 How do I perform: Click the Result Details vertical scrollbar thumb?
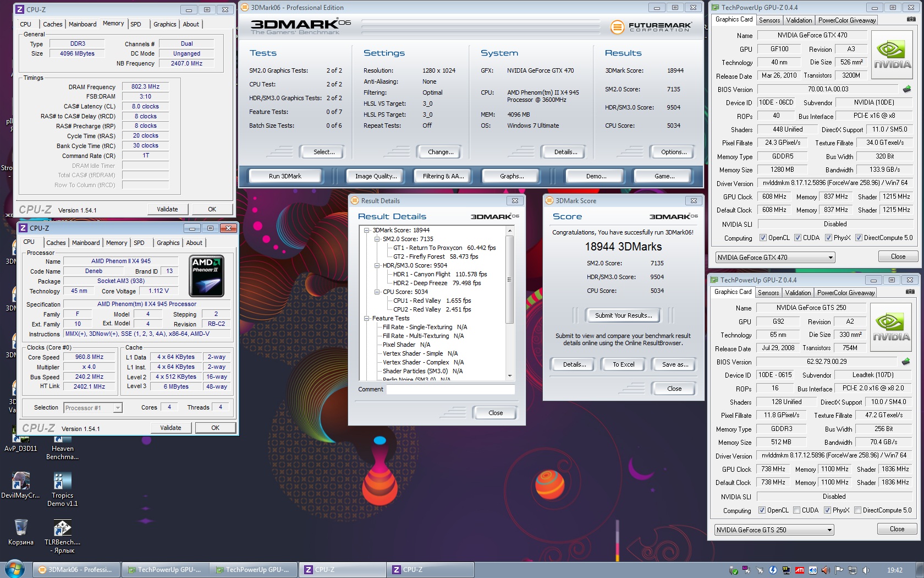pos(510,280)
